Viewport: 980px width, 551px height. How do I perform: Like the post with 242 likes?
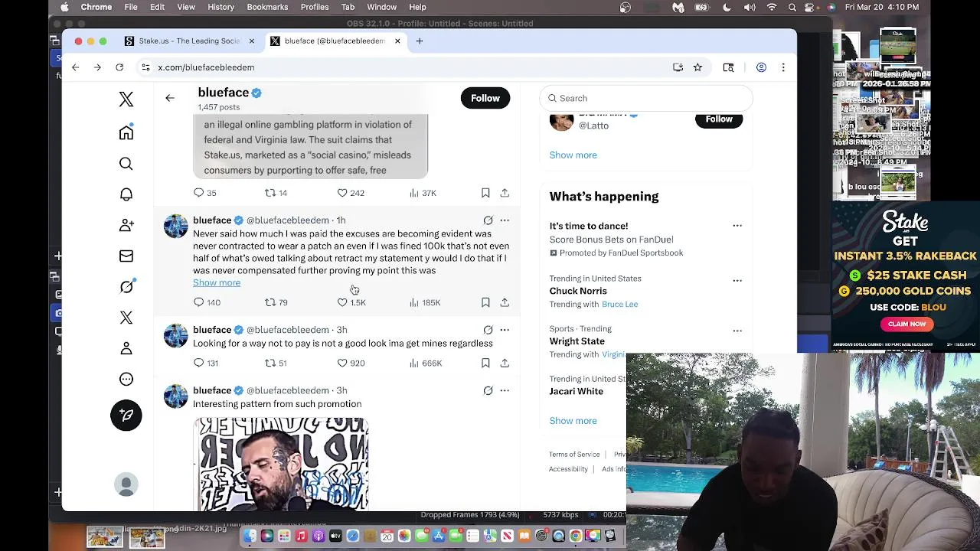342,193
